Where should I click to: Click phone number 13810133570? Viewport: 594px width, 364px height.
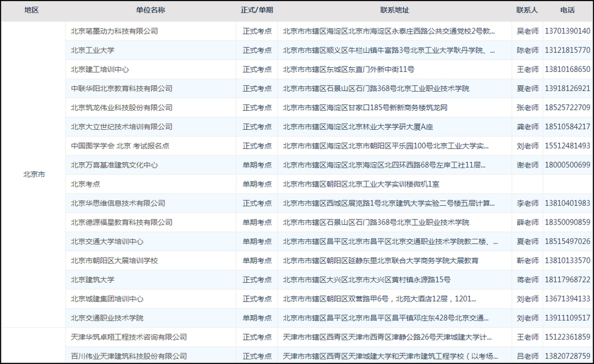click(568, 260)
